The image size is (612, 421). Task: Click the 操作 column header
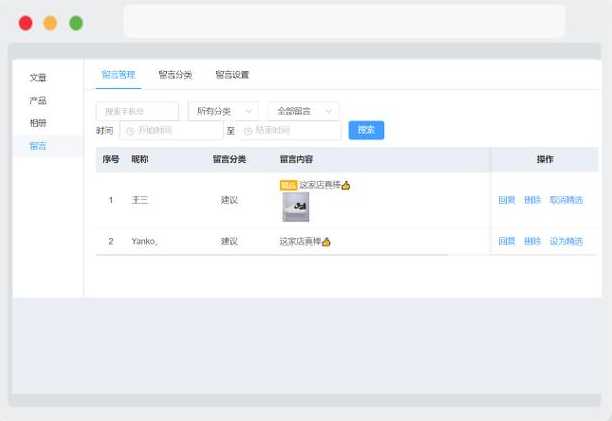pyautogui.click(x=545, y=159)
